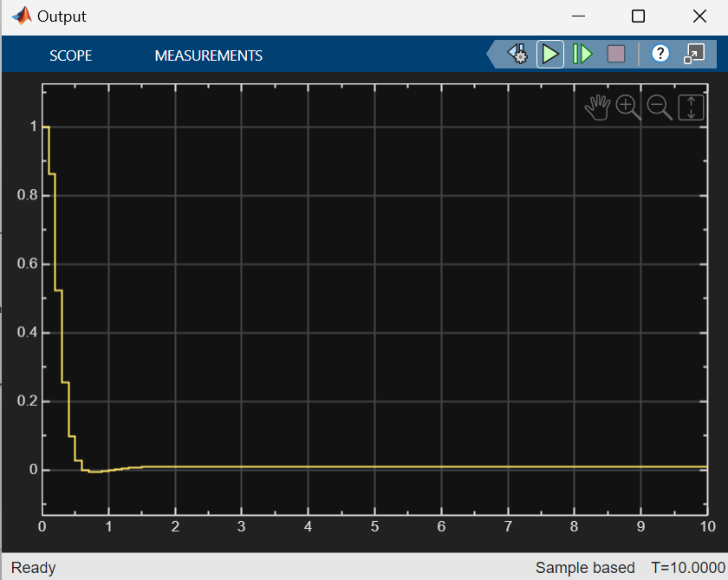
Task: Open simulation stepping options gear icon
Action: click(517, 53)
